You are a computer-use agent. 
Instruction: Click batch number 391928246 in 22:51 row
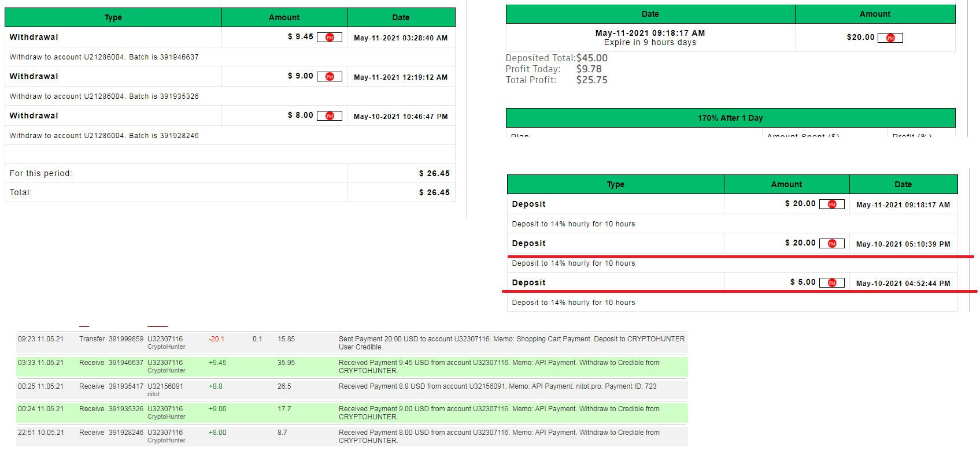click(126, 433)
